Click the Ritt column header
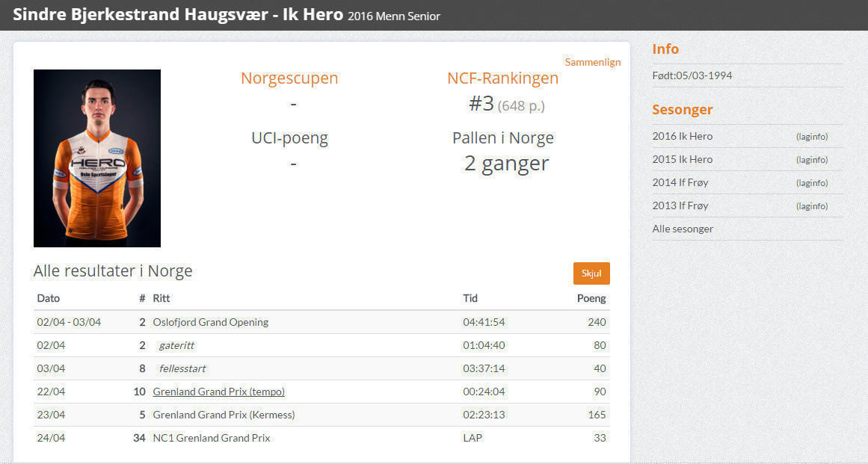Screen dimensions: 868x464 pyautogui.click(x=161, y=299)
